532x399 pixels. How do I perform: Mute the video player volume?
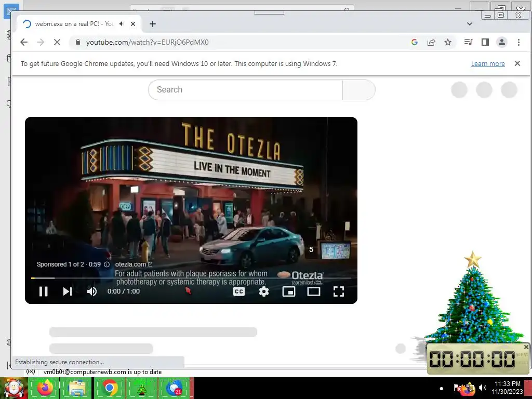pyautogui.click(x=91, y=291)
